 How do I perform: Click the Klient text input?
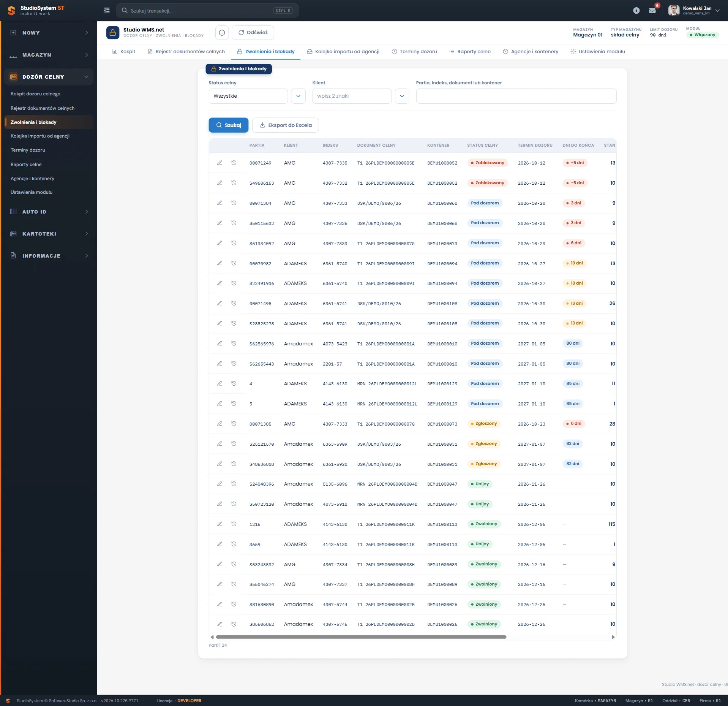[x=352, y=96]
